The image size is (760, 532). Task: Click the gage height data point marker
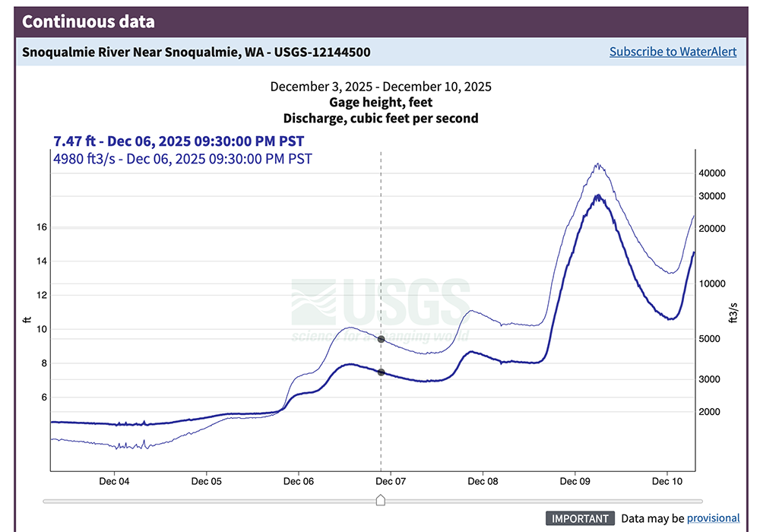click(x=382, y=372)
